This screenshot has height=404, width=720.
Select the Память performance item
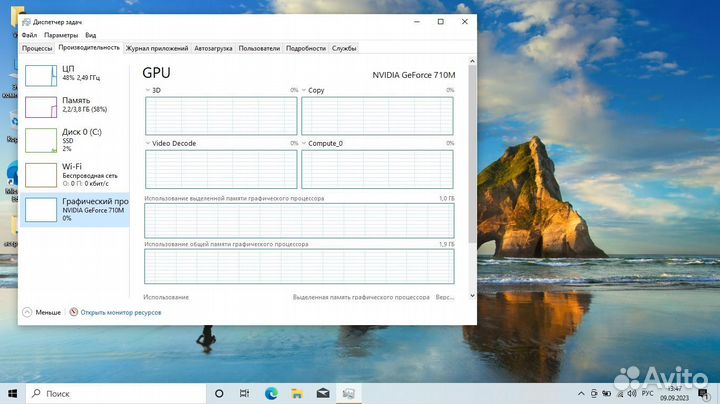(x=75, y=107)
